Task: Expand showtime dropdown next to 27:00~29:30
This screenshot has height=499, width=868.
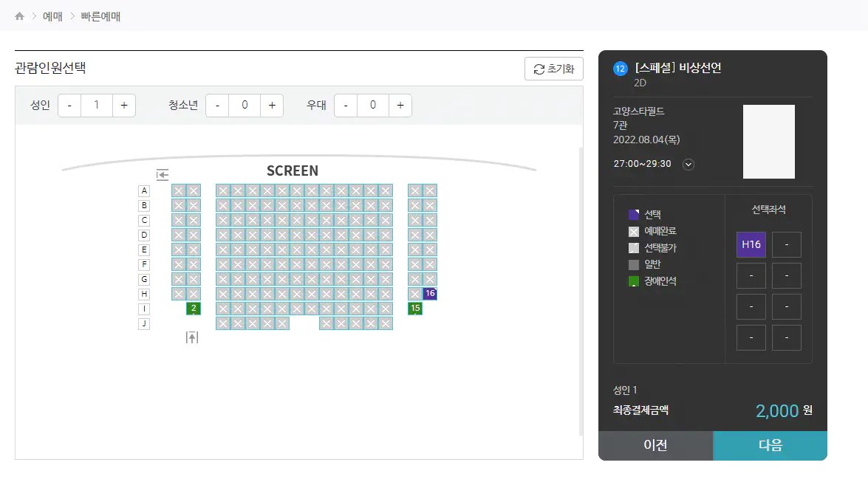Action: [x=688, y=165]
